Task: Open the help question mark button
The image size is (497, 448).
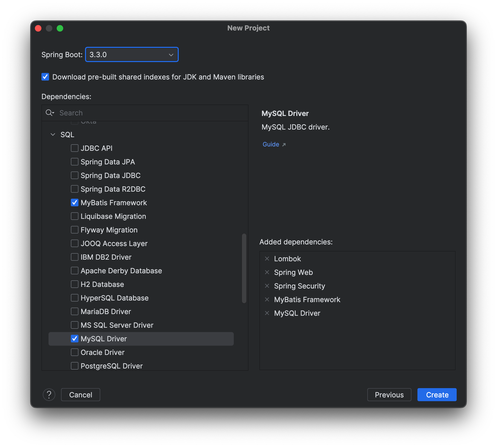Action: [49, 395]
